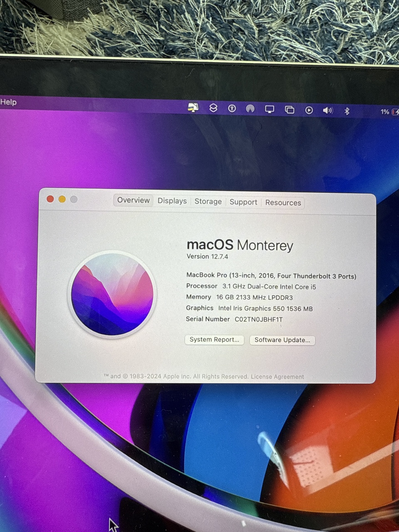Select serial number C02TN0JBHF1T
The height and width of the screenshot is (532, 399).
(x=259, y=319)
